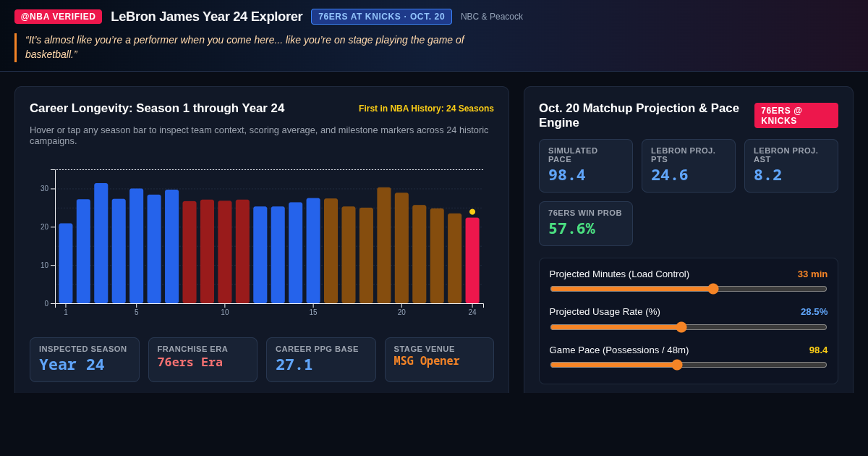Click the Franchise Era 76ers Era card
This screenshot has height=456, width=868.
coord(203,360)
